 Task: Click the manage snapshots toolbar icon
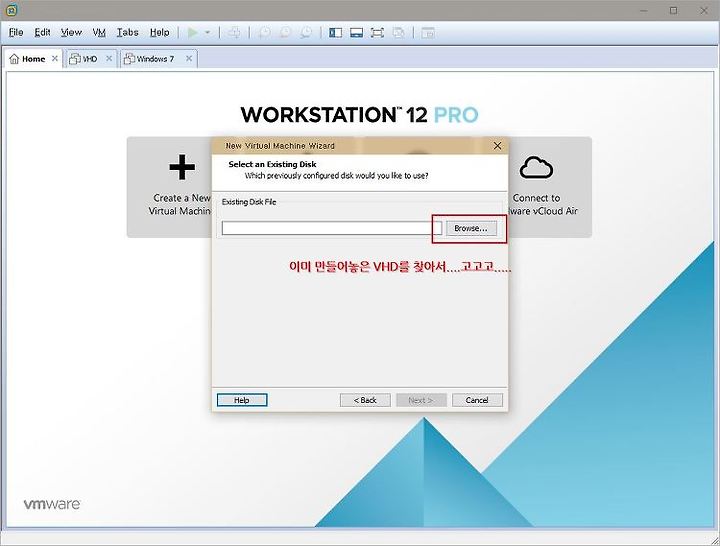[x=306, y=33]
